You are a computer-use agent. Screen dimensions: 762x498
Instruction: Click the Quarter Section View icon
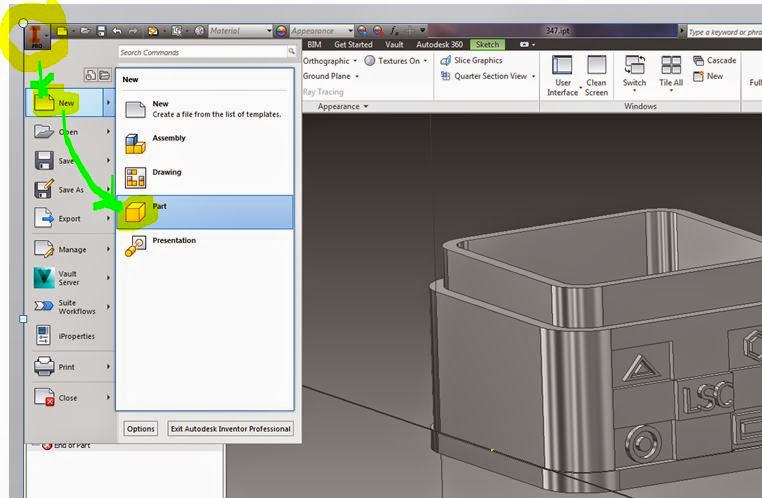tap(445, 76)
